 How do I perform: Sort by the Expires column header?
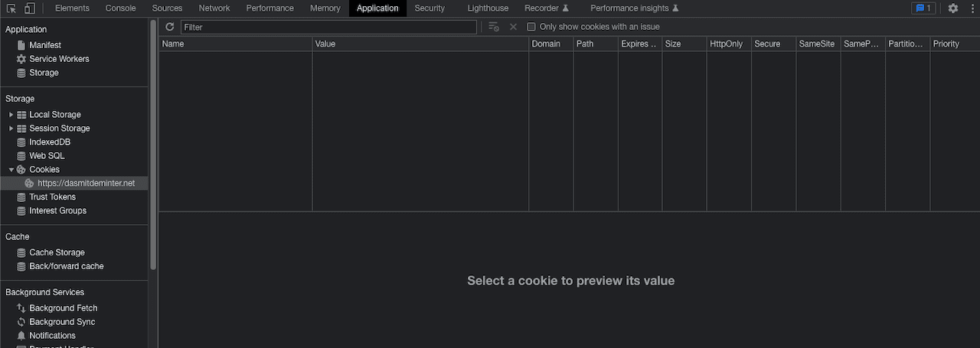point(640,44)
